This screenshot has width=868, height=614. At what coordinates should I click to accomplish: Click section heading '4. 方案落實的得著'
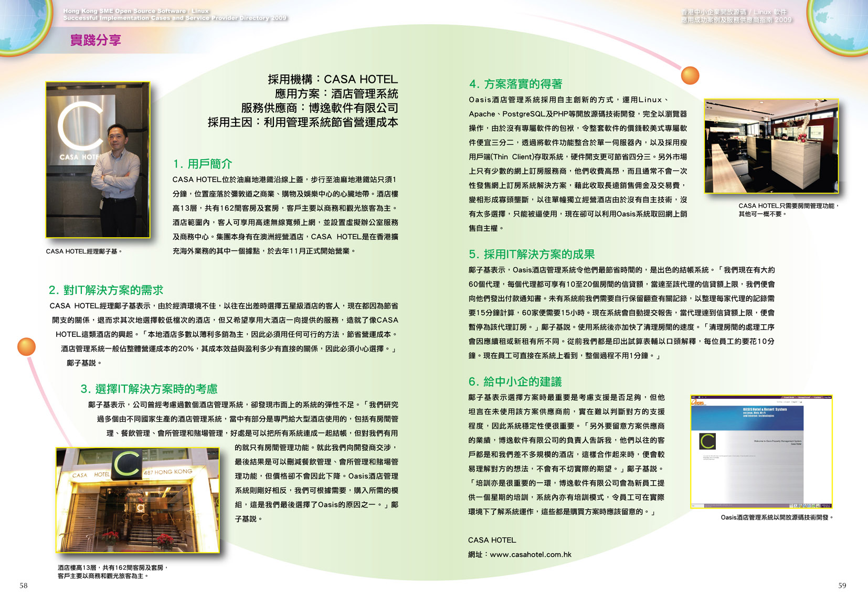(x=516, y=84)
